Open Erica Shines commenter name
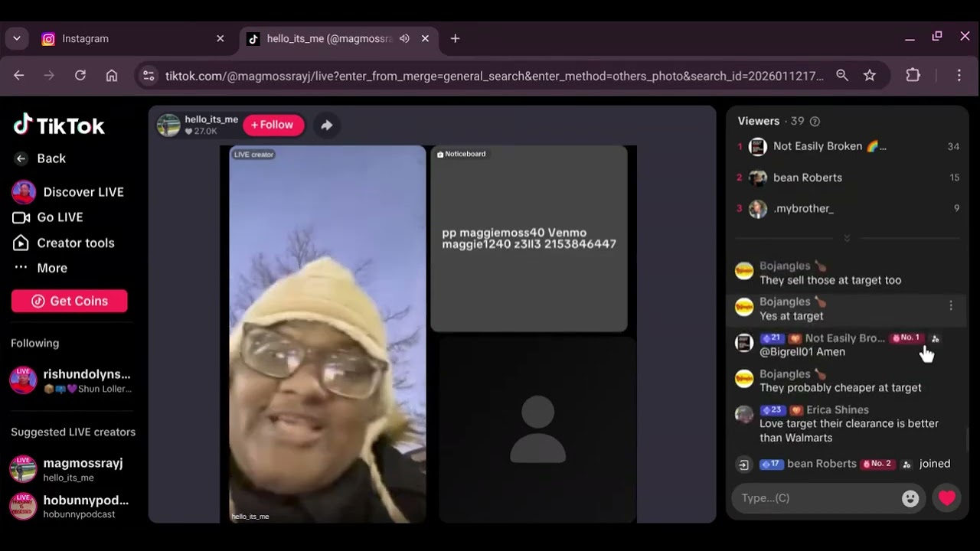 tap(837, 409)
